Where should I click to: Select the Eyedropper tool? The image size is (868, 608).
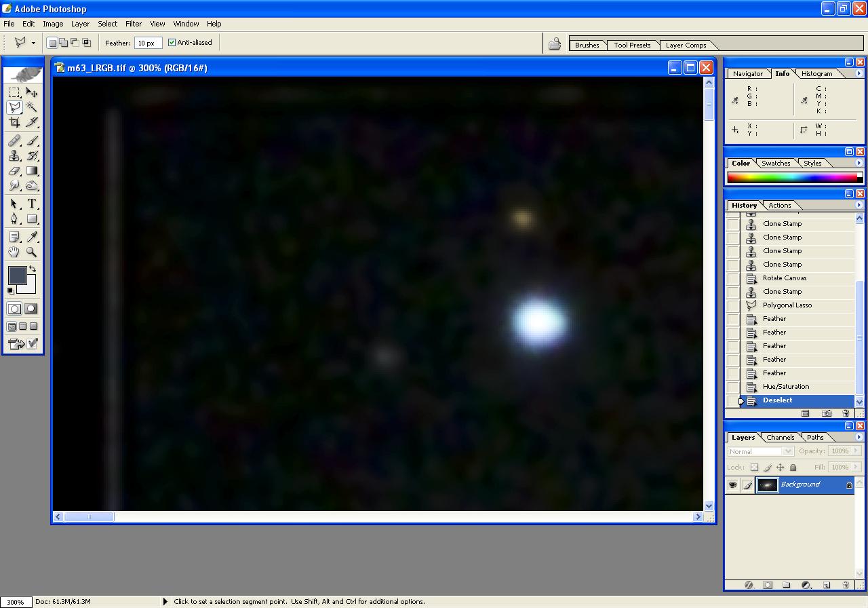[32, 237]
